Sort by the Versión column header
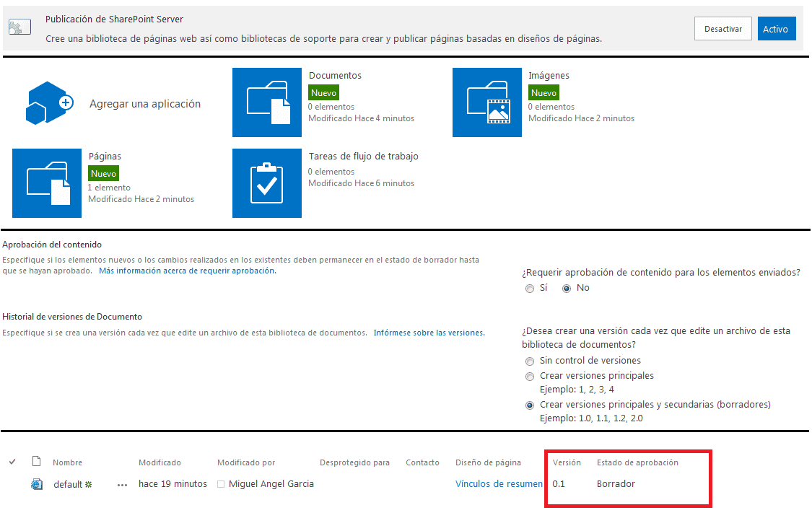This screenshot has height=518, width=812. pos(567,462)
